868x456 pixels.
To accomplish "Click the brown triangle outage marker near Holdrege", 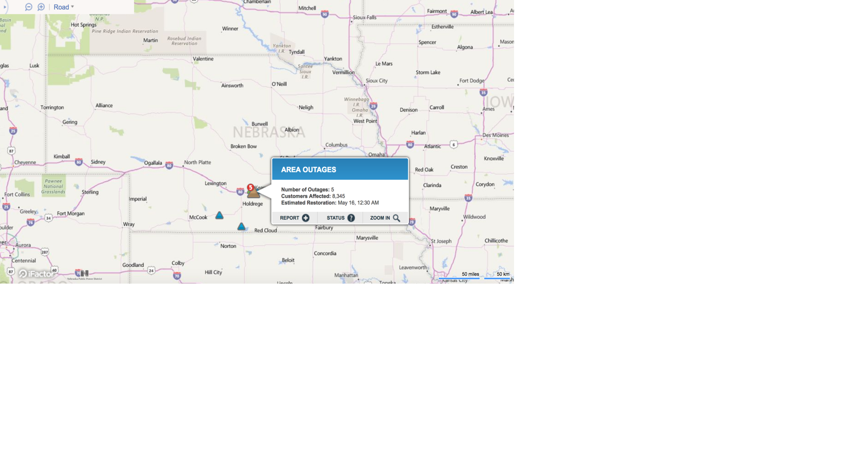I will [x=253, y=194].
